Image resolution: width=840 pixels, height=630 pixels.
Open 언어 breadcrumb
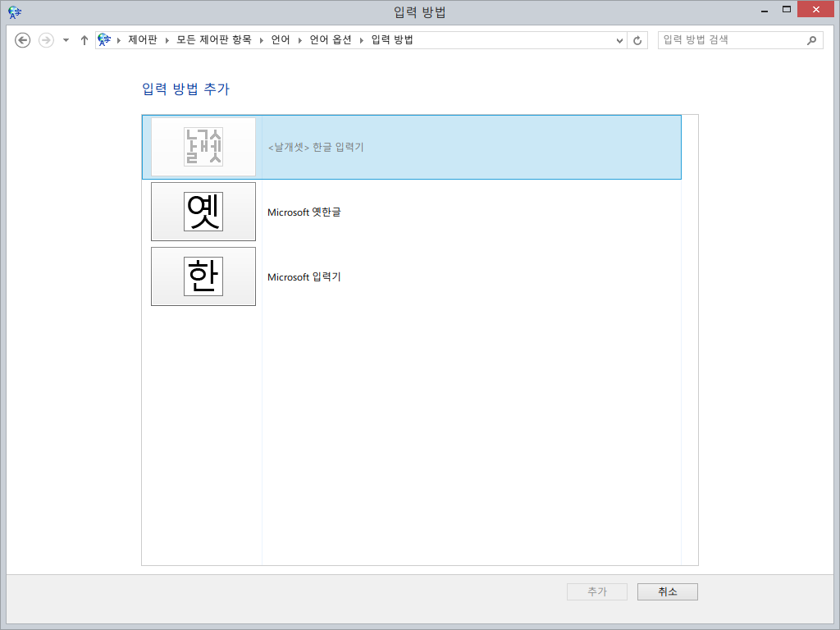281,40
